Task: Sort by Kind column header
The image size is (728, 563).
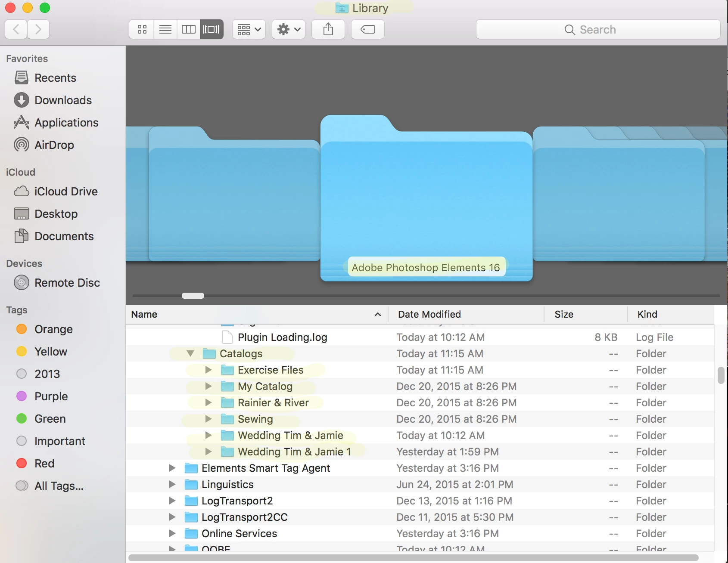Action: click(x=671, y=314)
